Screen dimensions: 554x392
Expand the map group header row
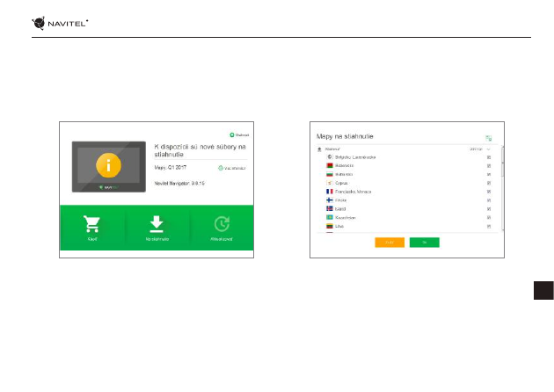(x=405, y=149)
